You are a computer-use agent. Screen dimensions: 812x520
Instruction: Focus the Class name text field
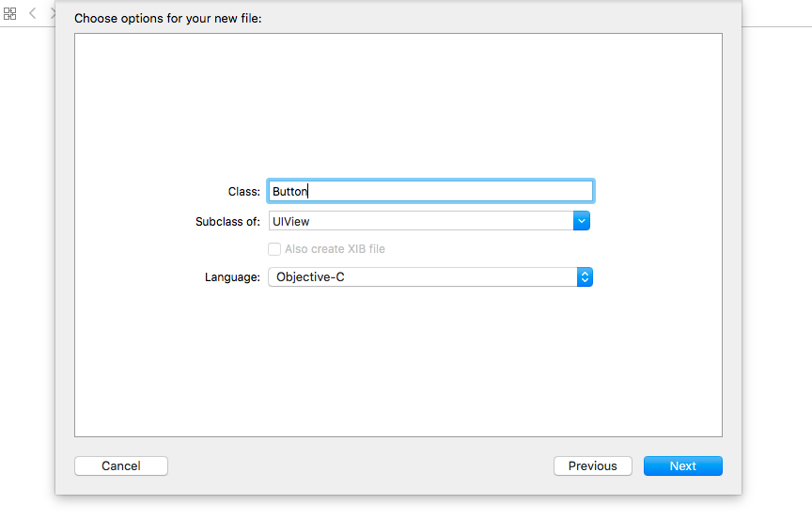click(x=430, y=191)
